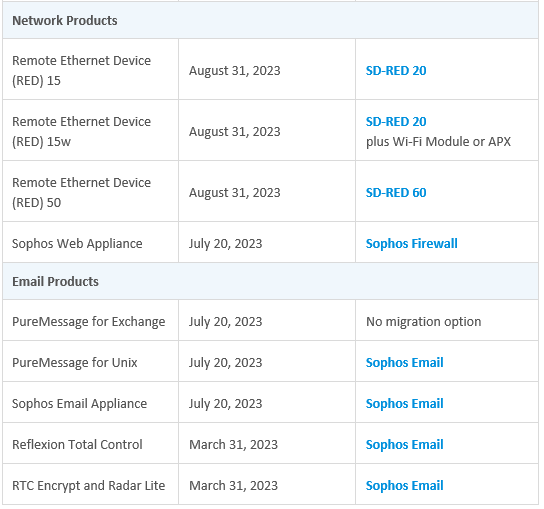Image resolution: width=544 pixels, height=509 pixels.
Task: Click the plus Wi-Fi Module or APX text
Action: (438, 142)
